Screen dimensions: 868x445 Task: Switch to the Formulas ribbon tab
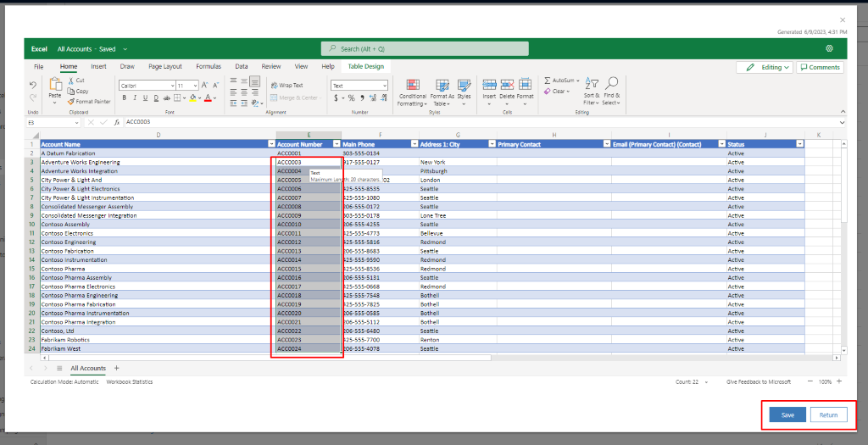pos(208,66)
